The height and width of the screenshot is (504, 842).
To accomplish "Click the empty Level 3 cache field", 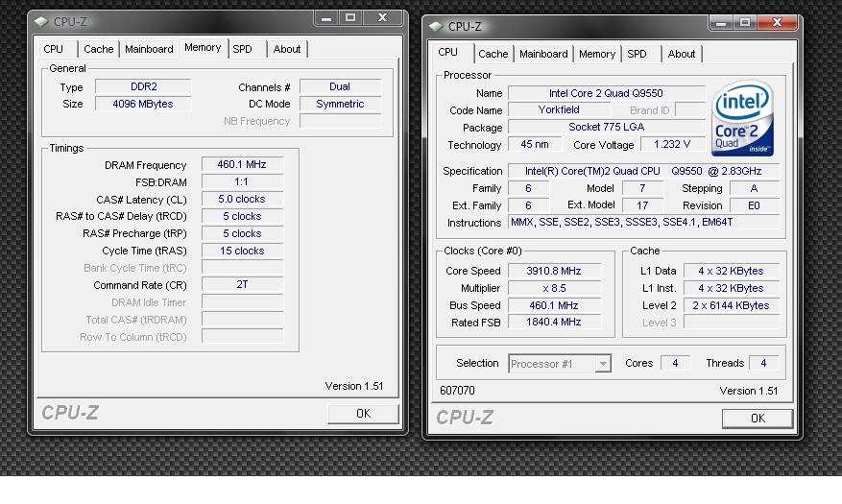I will point(731,322).
